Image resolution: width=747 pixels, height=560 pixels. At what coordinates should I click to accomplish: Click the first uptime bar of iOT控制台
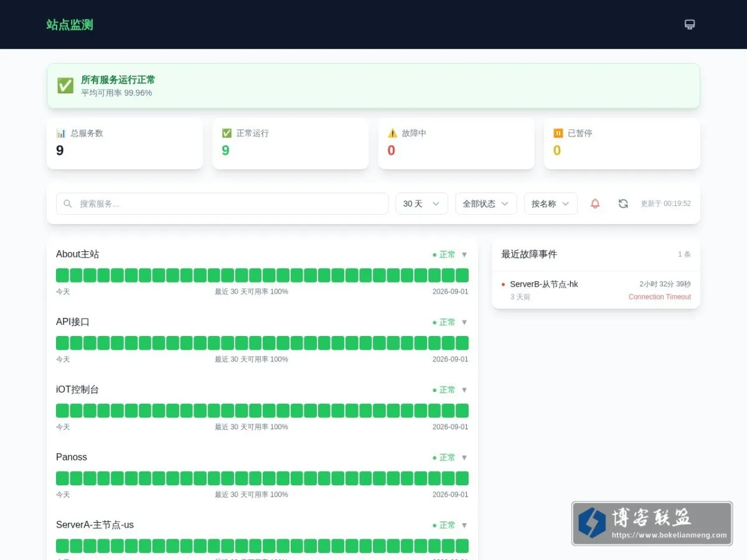click(62, 411)
